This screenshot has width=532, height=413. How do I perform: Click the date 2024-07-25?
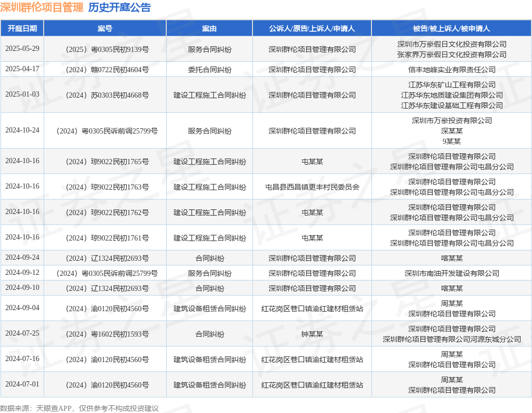point(22,333)
